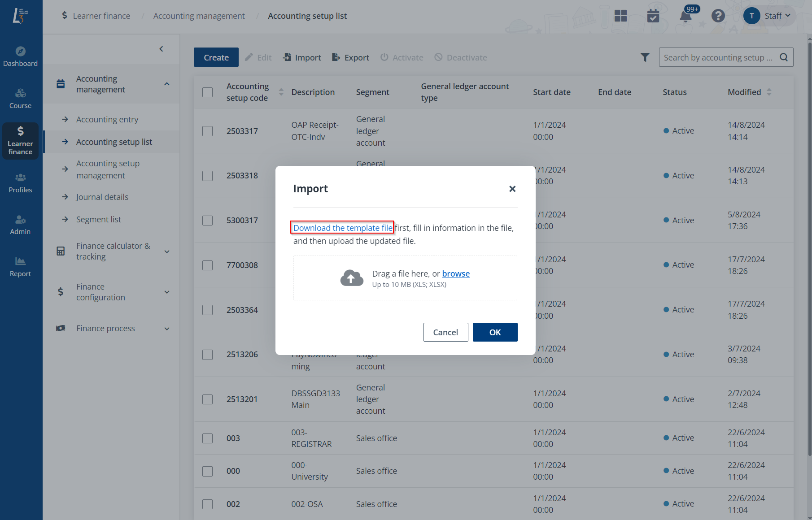Select Journal details in the sidebar
Viewport: 812px width, 520px height.
coord(102,197)
